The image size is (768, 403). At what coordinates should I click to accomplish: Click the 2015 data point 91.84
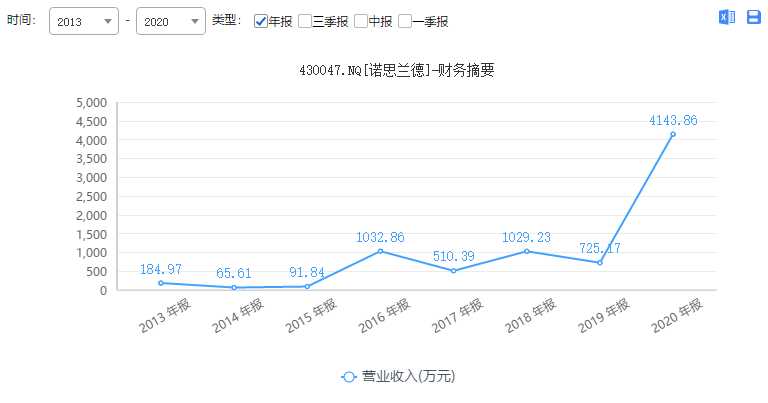307,286
